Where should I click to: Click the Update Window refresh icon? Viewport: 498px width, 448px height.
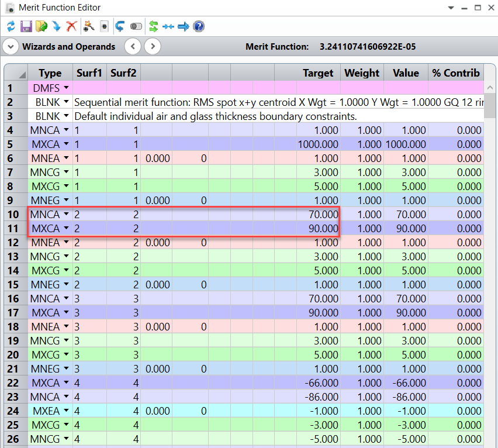11,26
